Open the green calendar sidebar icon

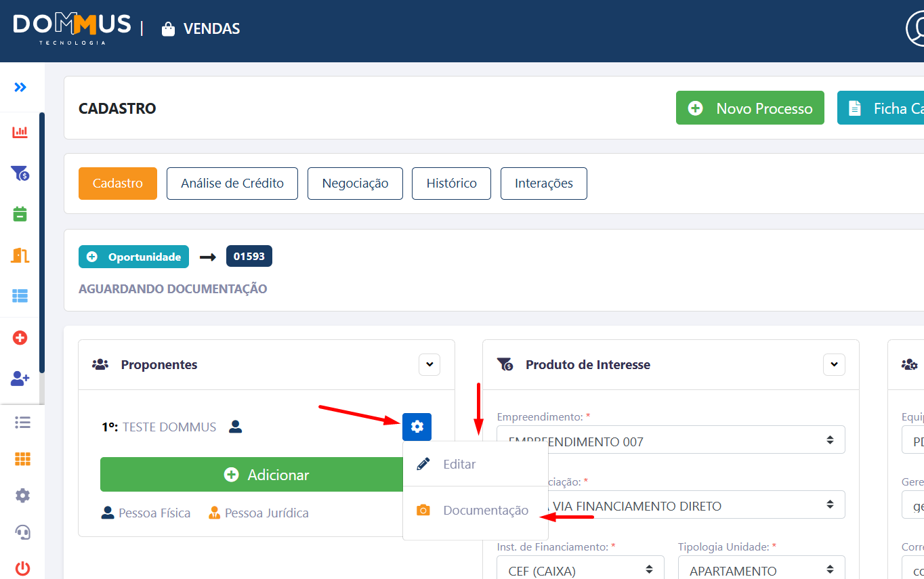20,215
